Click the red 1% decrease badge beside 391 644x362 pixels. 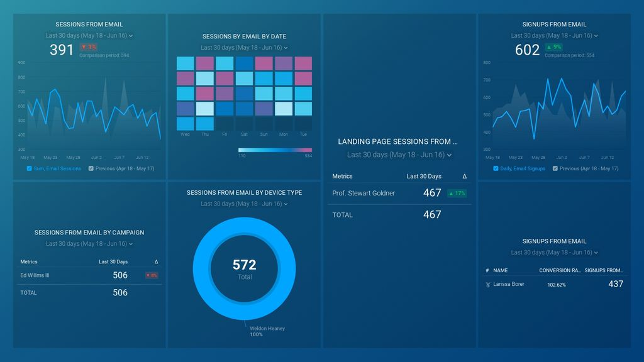tap(88, 47)
